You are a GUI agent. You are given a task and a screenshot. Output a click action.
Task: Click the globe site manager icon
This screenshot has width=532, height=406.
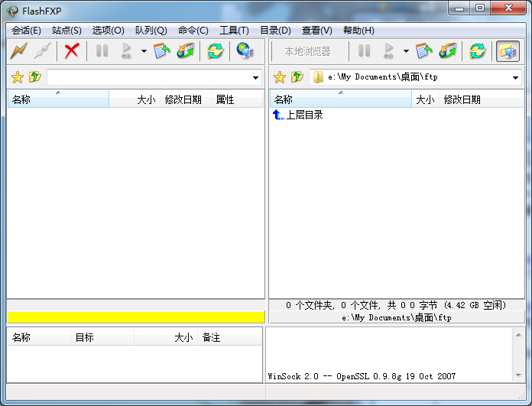tap(245, 51)
